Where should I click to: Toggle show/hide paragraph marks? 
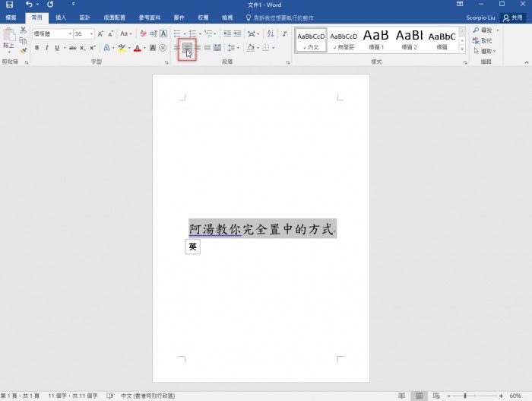click(x=284, y=33)
